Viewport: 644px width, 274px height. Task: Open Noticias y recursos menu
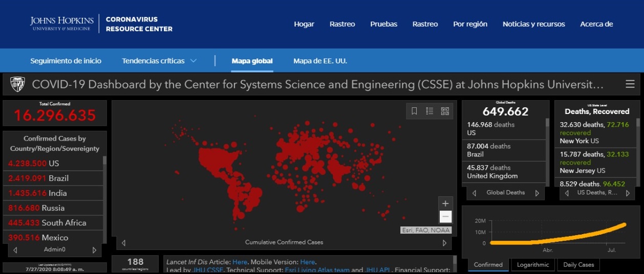tap(534, 24)
